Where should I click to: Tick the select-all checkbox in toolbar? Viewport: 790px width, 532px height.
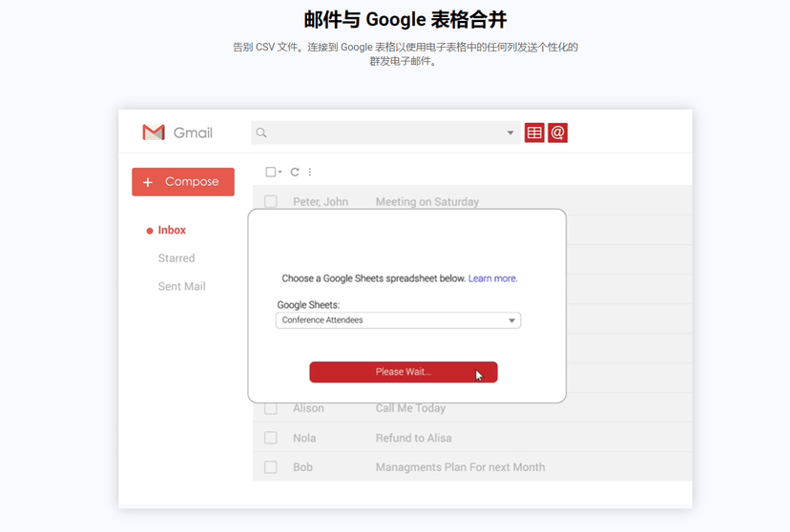tap(271, 173)
